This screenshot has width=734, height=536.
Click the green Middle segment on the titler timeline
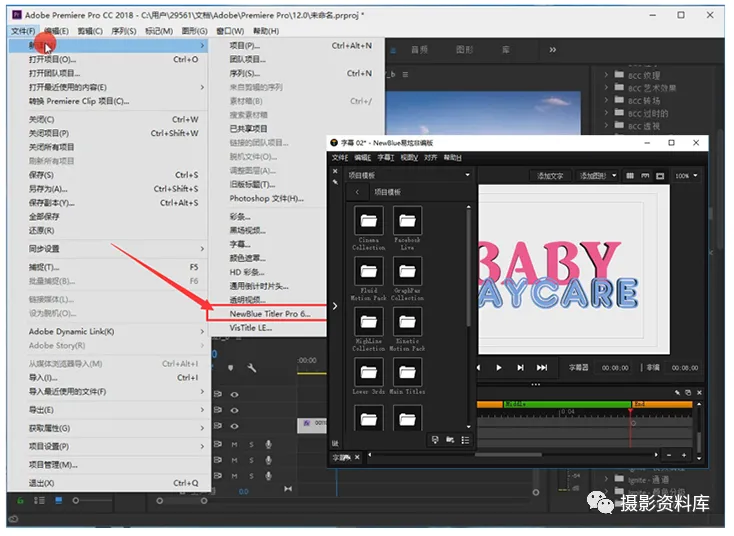567,404
